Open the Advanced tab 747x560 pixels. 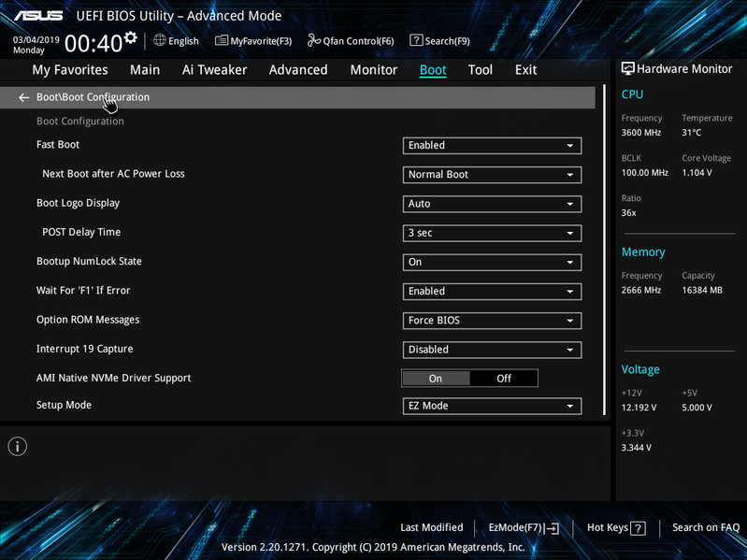pyautogui.click(x=298, y=70)
